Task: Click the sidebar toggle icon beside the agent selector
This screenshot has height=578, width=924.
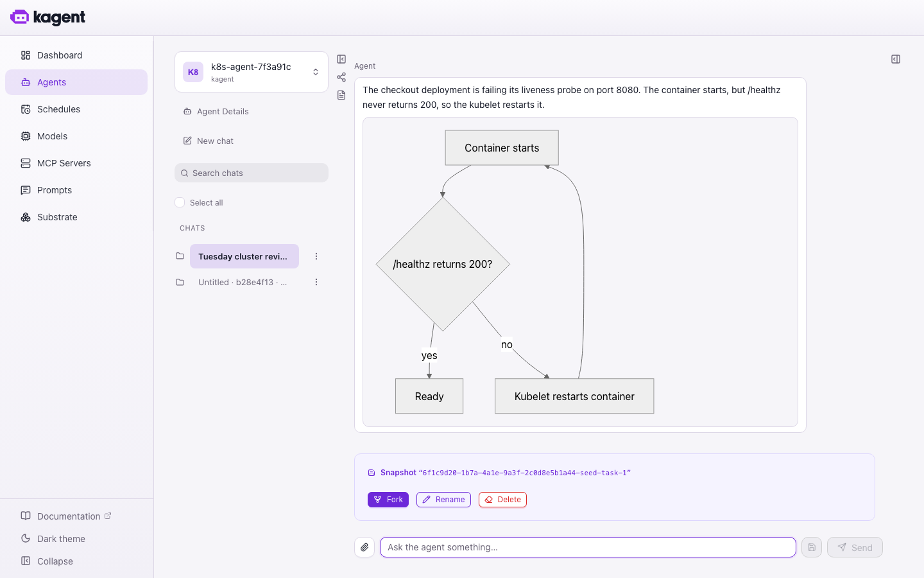Action: (x=341, y=59)
